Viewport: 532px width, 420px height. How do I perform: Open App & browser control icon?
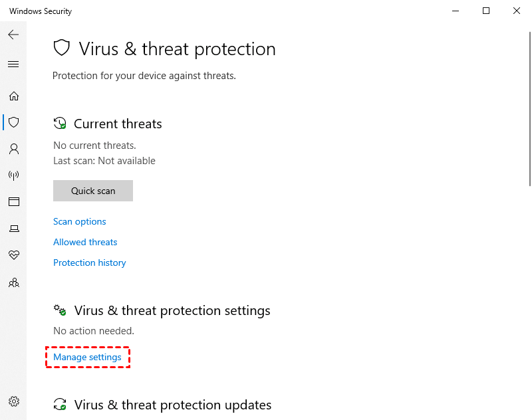click(13, 202)
